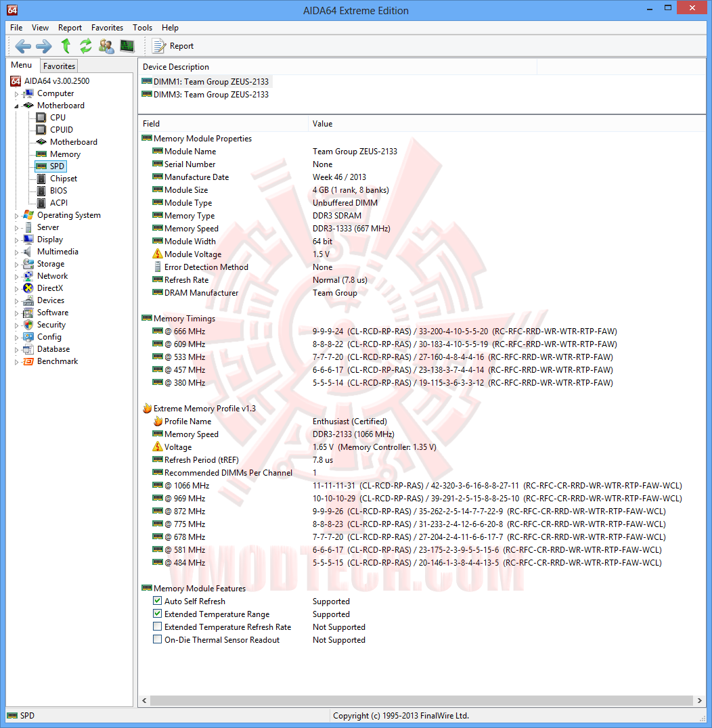
Task: Collapse the Motherboard tree node
Action: coord(16,106)
